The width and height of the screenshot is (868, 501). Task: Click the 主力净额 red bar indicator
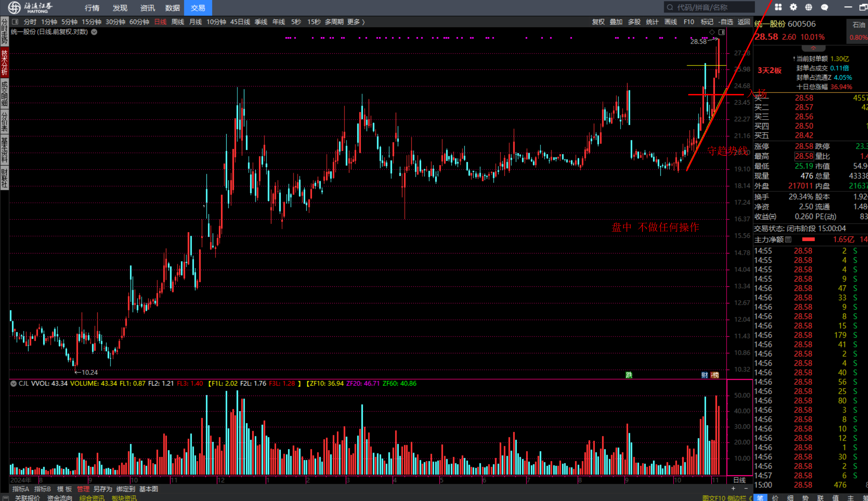[808, 239]
